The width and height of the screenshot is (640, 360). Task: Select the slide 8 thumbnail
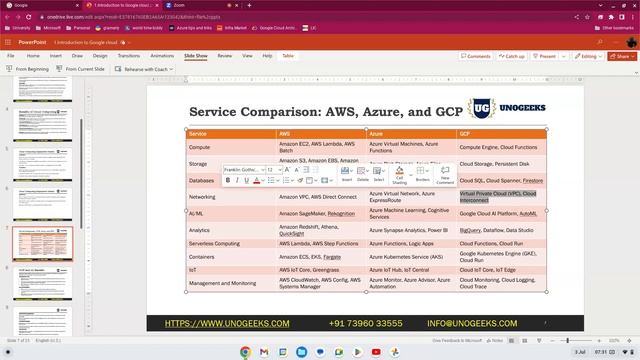point(42,283)
